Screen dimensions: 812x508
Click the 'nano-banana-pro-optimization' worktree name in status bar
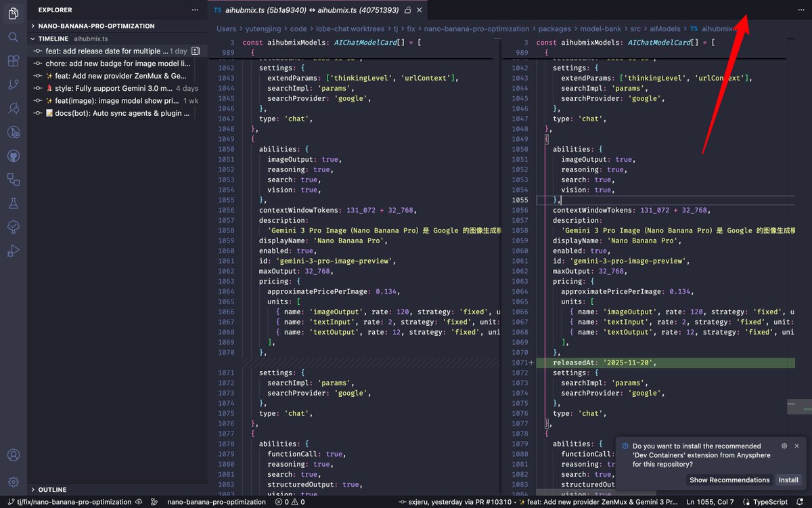pyautogui.click(x=217, y=502)
